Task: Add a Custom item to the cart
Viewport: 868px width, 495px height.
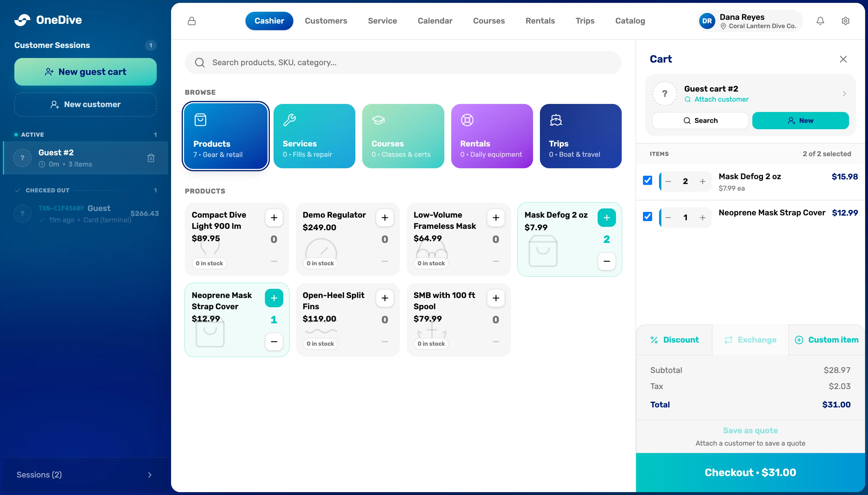Action: pyautogui.click(x=827, y=340)
